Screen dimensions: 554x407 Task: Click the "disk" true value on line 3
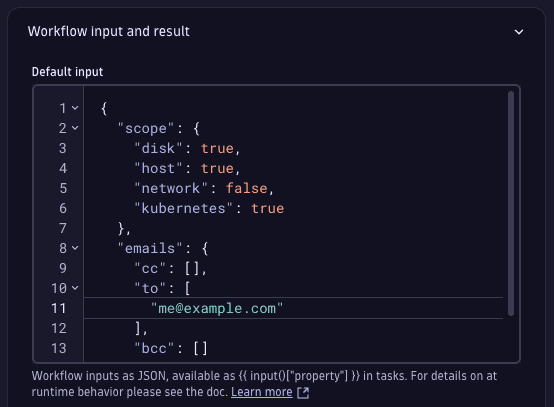[x=217, y=148]
